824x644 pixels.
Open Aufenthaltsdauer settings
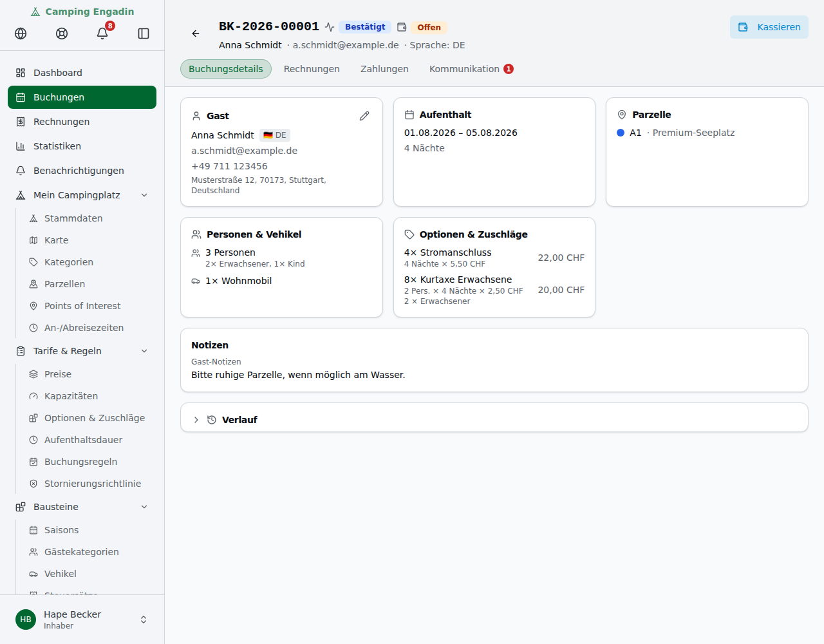89,440
